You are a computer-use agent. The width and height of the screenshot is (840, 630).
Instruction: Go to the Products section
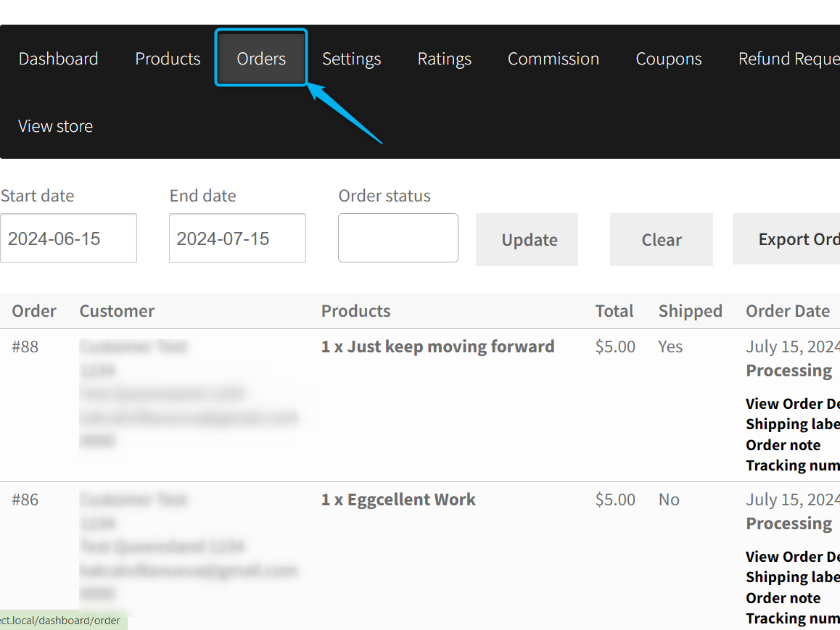(168, 59)
